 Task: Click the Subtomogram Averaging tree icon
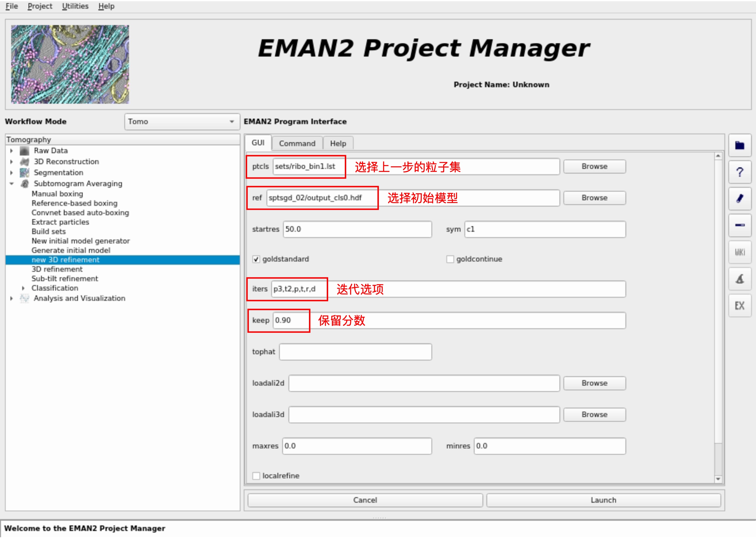coord(25,184)
